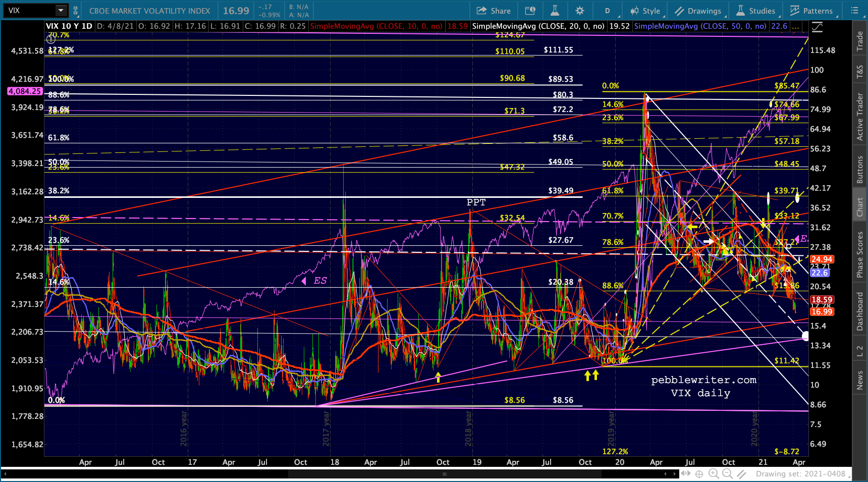Expand the D timeframe dropdown
Viewport: 868px width, 482px height.
coord(608,11)
